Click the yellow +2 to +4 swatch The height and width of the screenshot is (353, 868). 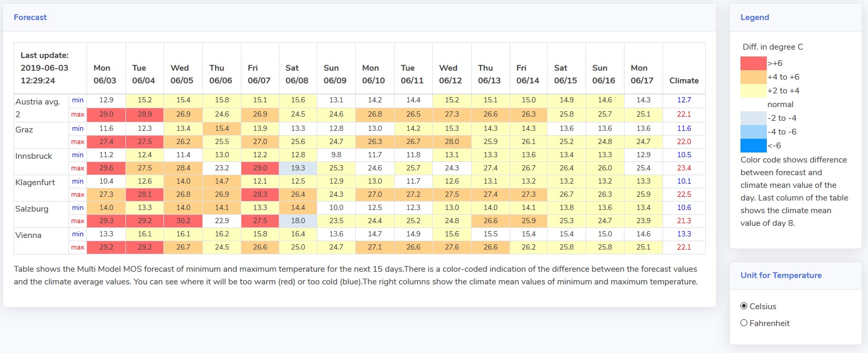pos(754,91)
